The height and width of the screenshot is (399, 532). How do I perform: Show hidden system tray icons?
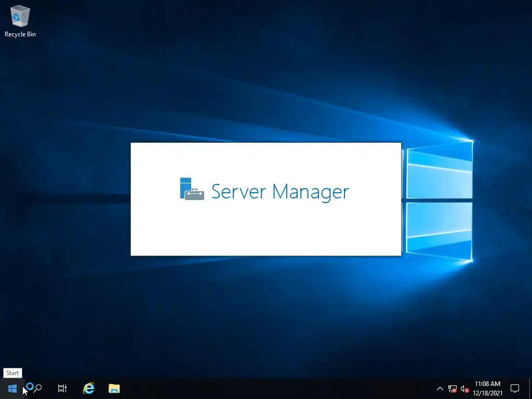click(x=440, y=389)
